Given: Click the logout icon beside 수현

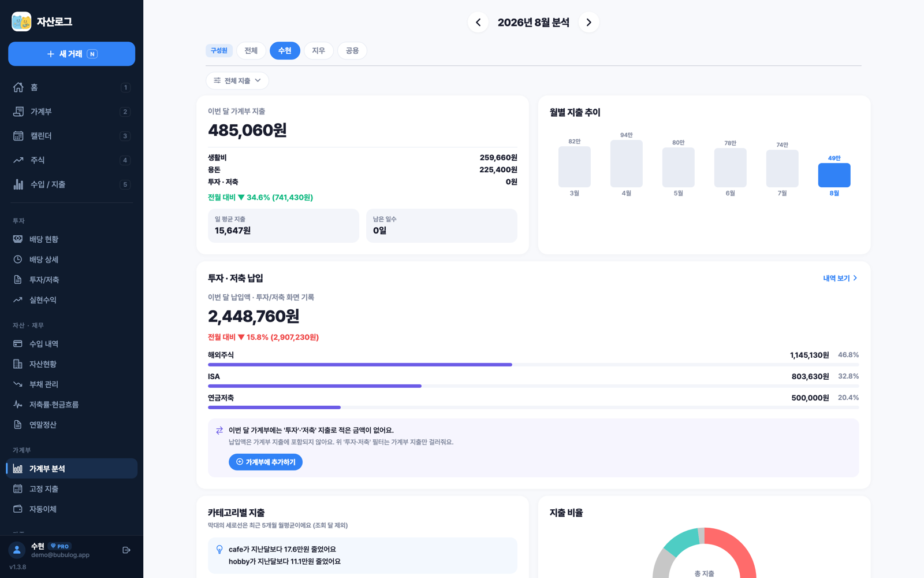Looking at the screenshot, I should coord(126,550).
